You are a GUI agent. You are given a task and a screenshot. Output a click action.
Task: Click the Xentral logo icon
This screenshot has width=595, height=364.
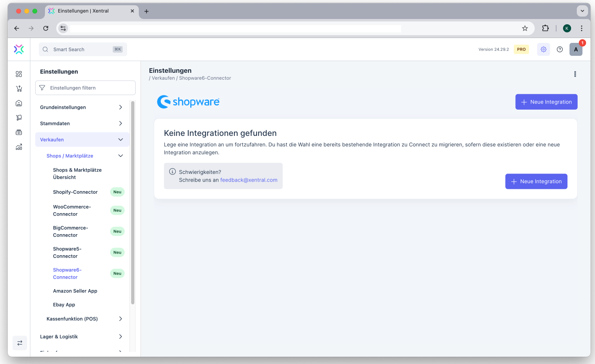[x=19, y=49]
